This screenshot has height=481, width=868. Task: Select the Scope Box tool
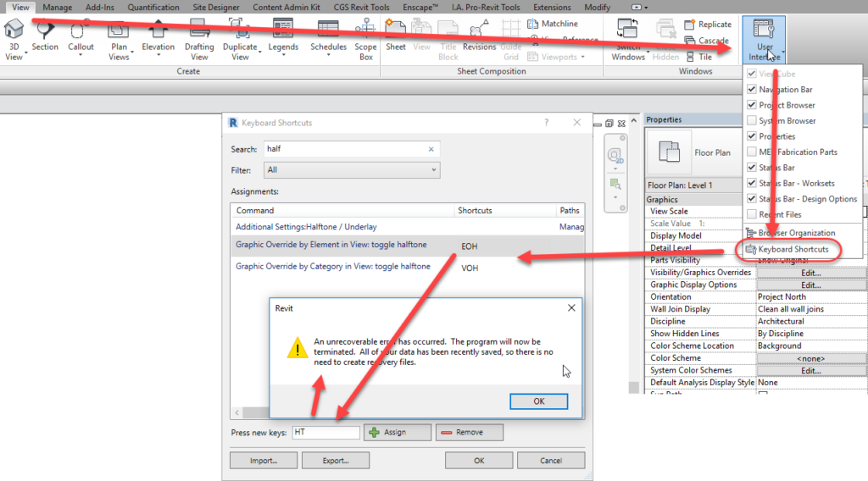point(365,40)
